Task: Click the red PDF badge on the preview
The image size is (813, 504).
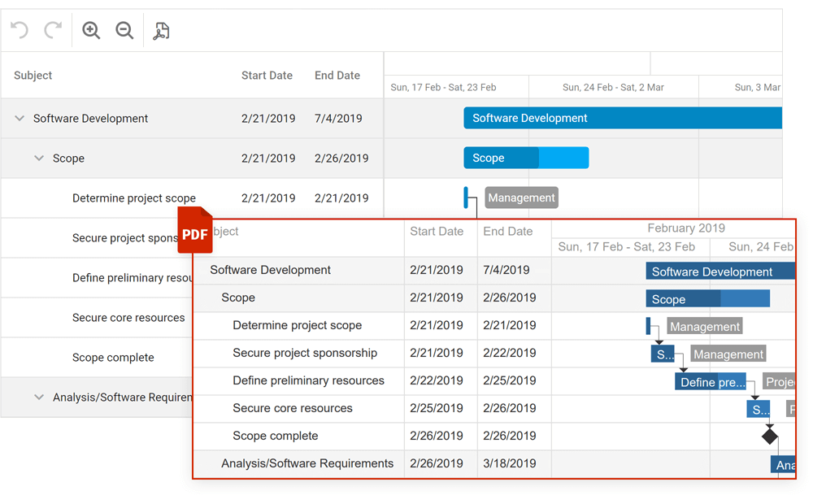Action: tap(195, 232)
